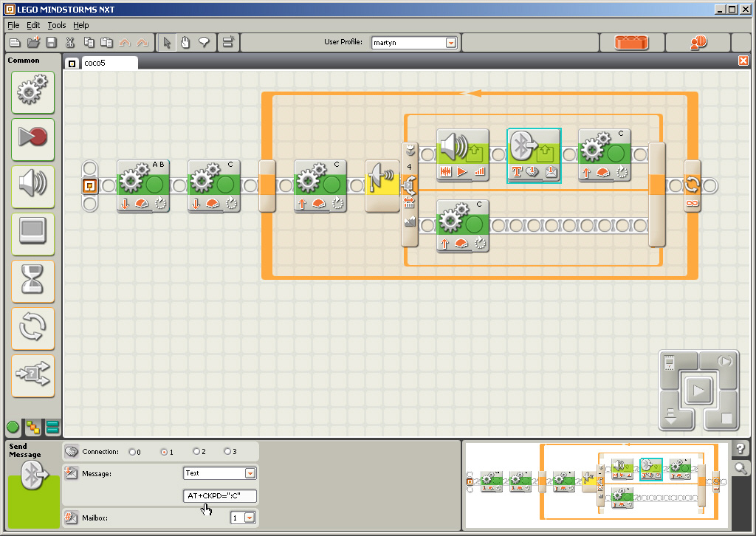The width and height of the screenshot is (756, 536).
Task: Select Connection radio option 0
Action: (132, 452)
